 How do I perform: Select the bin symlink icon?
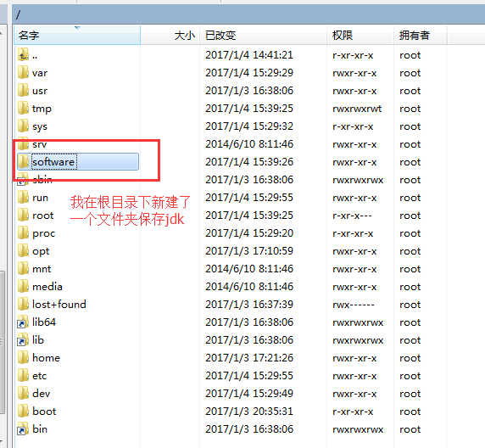(23, 428)
